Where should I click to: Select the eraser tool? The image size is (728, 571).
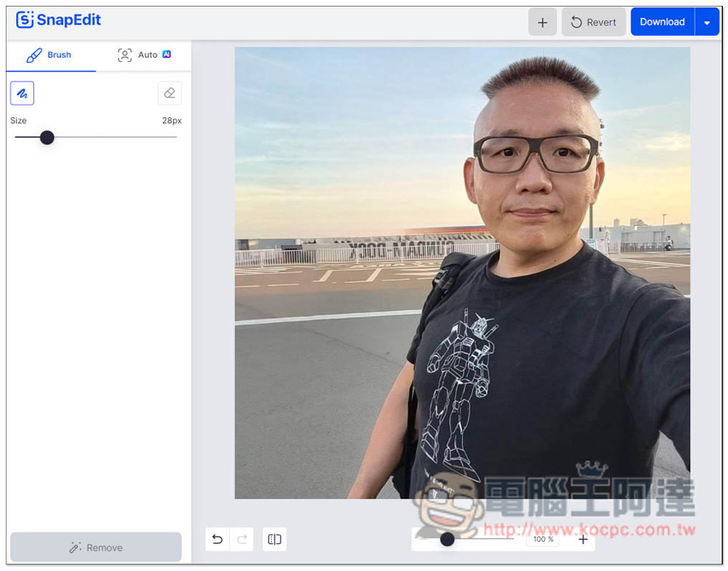coord(170,93)
